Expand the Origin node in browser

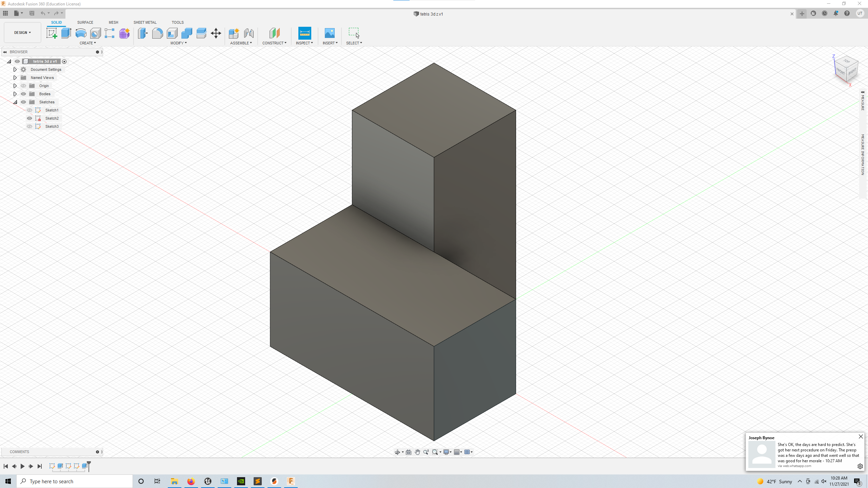pos(15,85)
